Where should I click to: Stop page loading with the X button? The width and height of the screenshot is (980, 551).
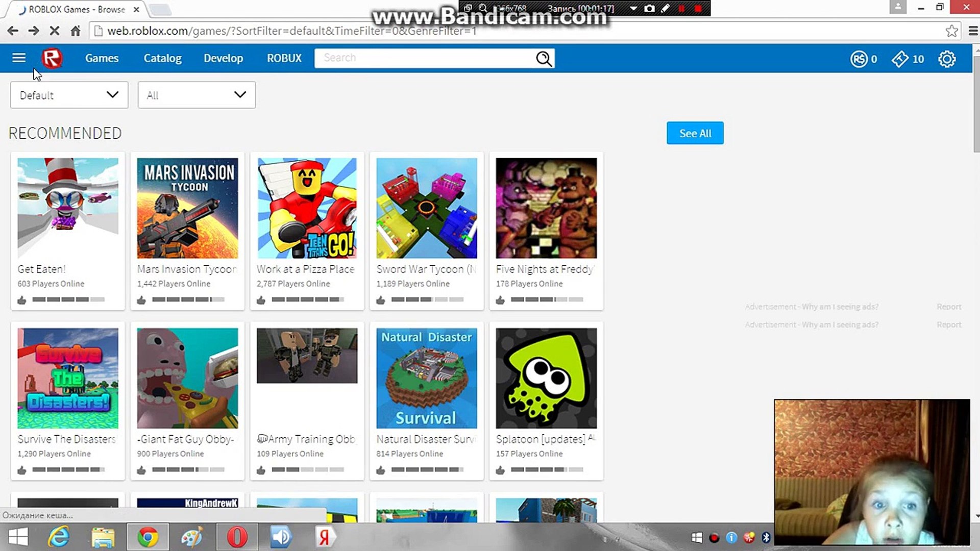(55, 31)
